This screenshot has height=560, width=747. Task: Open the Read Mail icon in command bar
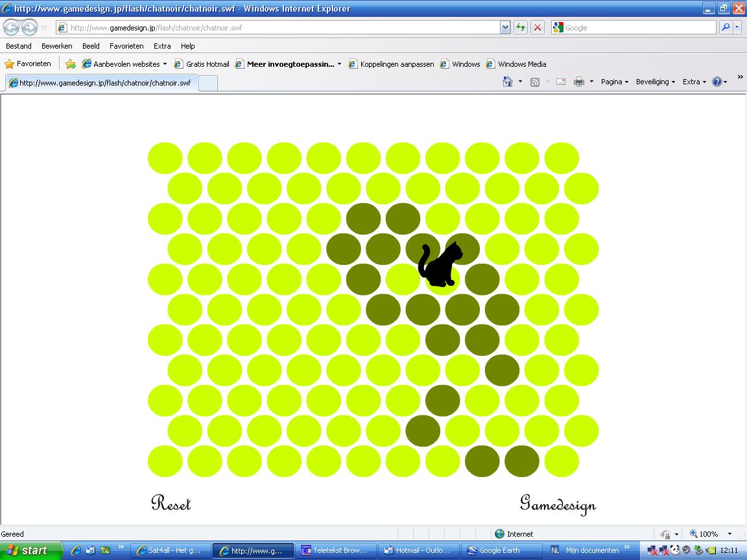pos(561,82)
